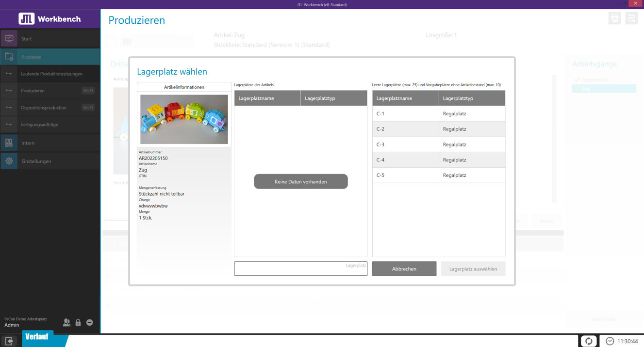
Task: Click the refresh sync icon in status bar
Action: click(x=589, y=341)
